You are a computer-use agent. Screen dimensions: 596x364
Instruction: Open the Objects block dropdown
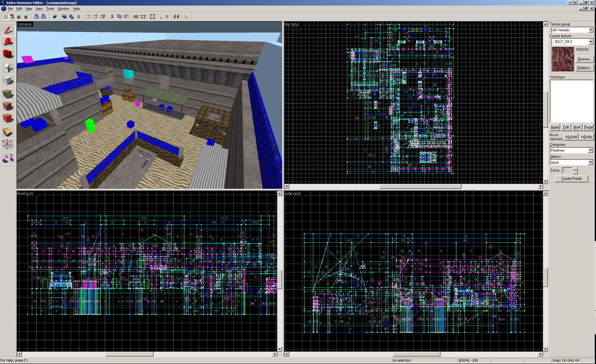590,162
